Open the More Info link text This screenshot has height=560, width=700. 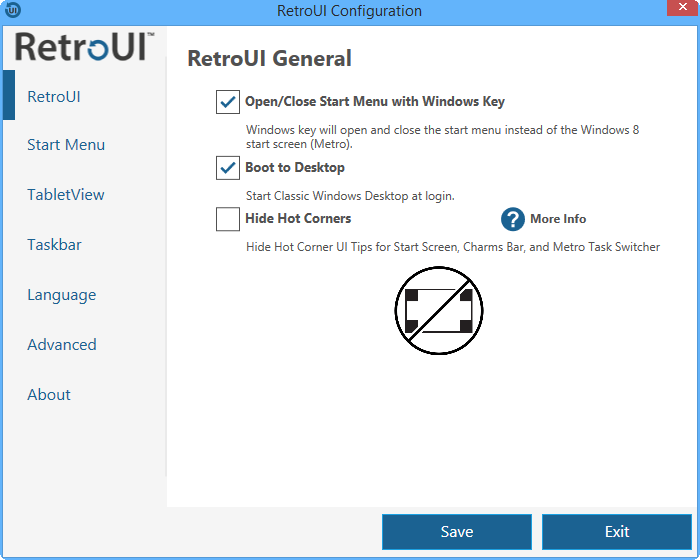coord(558,219)
